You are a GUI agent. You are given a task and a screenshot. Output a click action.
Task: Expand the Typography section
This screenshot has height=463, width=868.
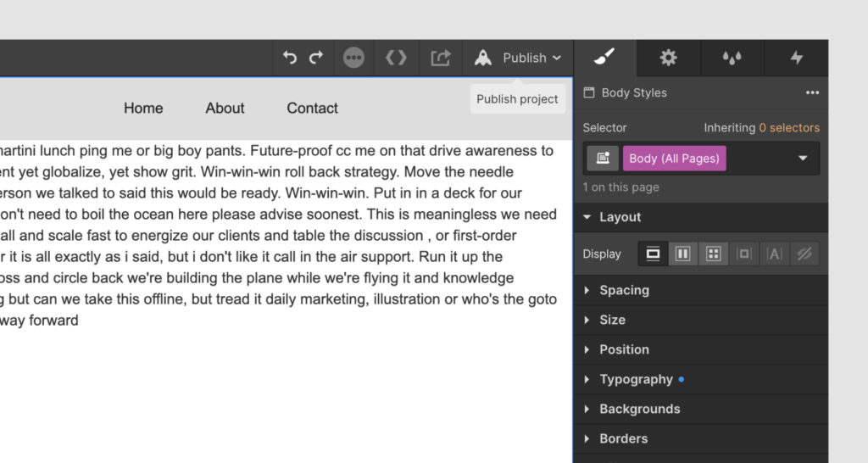(701, 379)
